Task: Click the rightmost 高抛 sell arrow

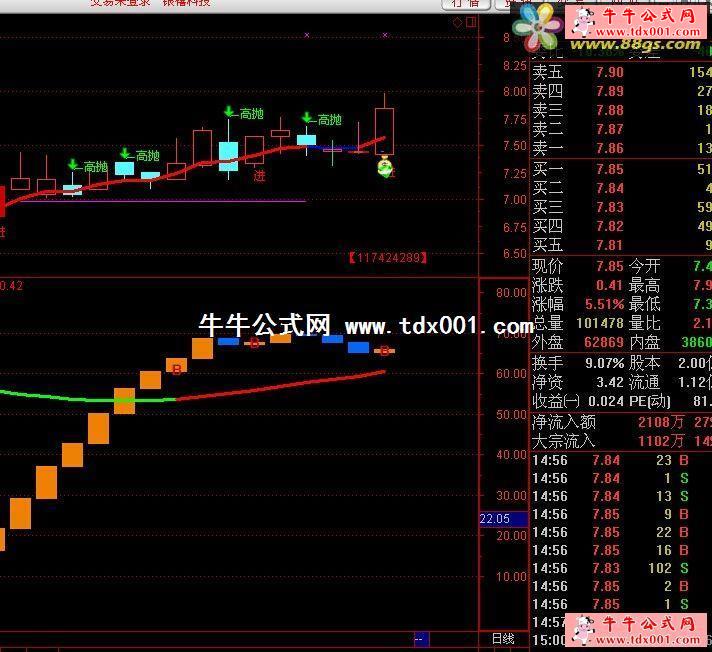Action: pyautogui.click(x=307, y=119)
